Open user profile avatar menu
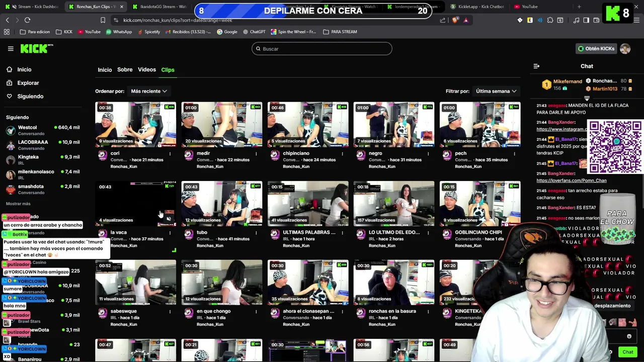The image size is (644, 362). (x=625, y=49)
